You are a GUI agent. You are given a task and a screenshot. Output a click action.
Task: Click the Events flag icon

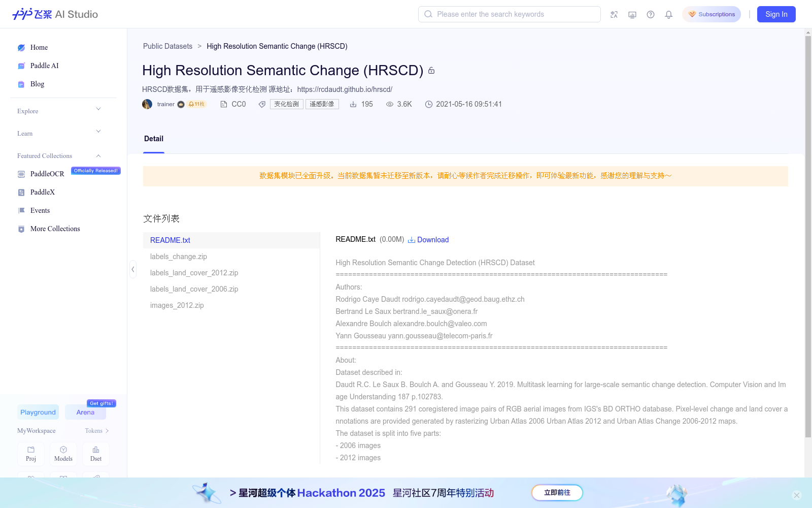(21, 211)
